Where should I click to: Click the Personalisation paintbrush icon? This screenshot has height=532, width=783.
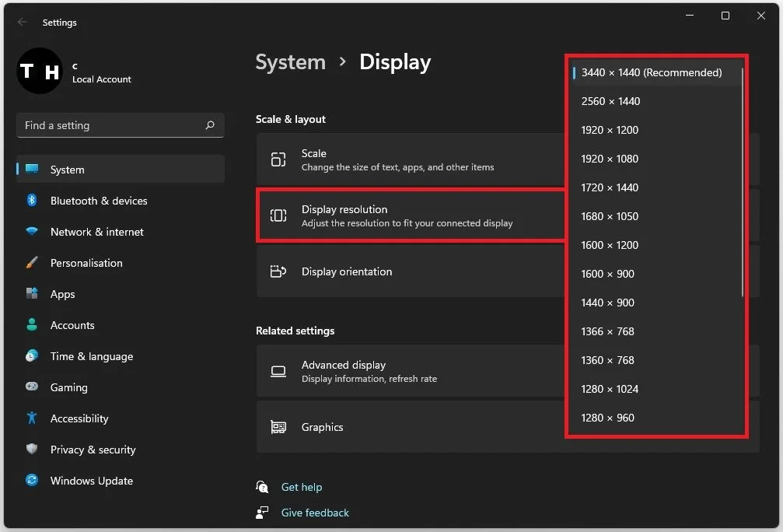point(31,263)
